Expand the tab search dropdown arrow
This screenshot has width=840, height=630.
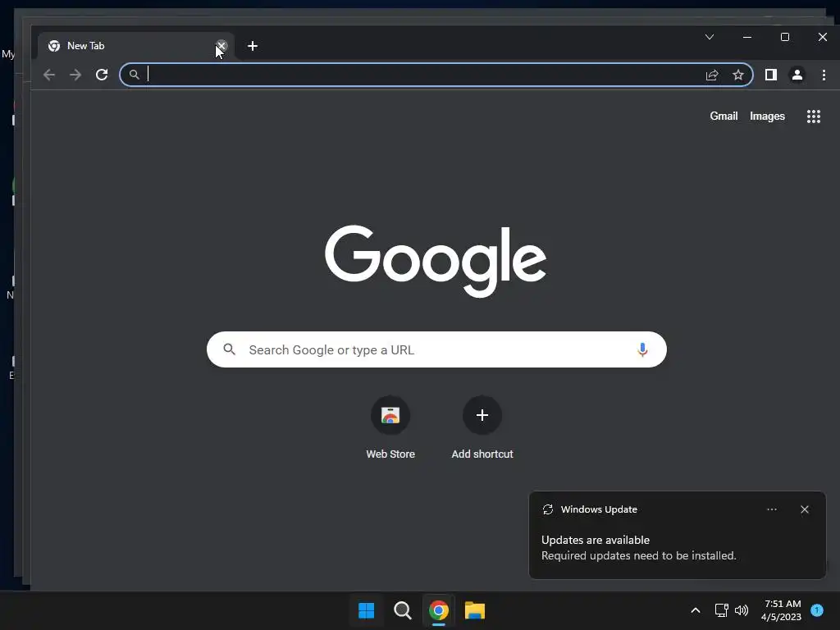(x=710, y=37)
